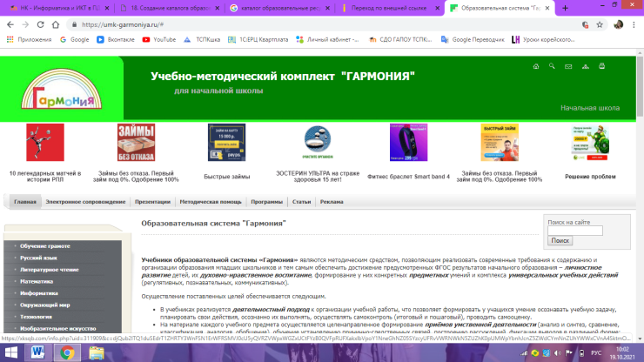This screenshot has height=362, width=644.
Task: Open Chrome three-dot menu
Action: point(634,24)
